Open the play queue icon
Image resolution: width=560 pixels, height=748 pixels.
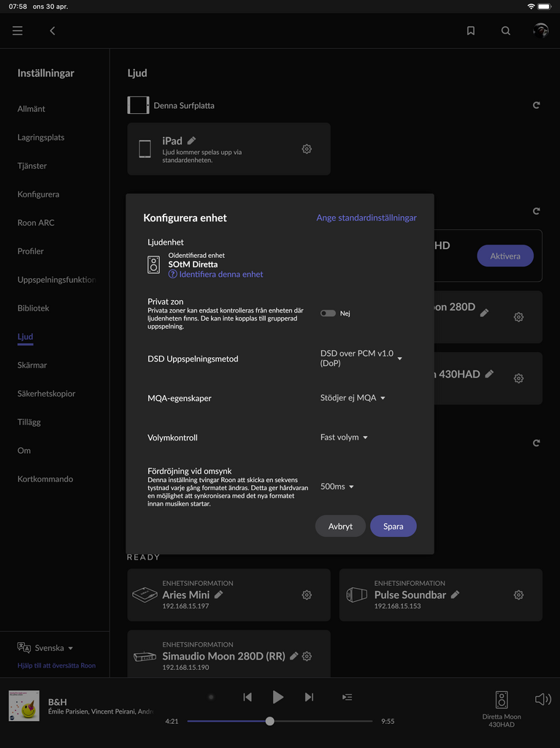point(348,697)
